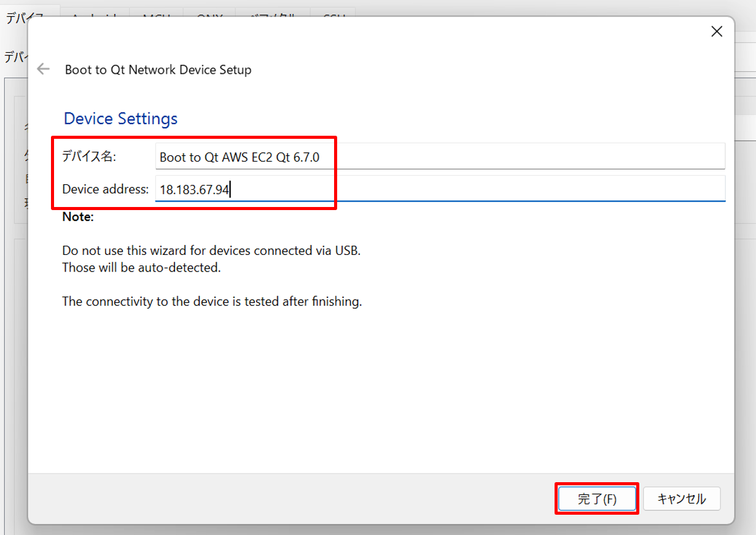
Task: Click the デバイス名 label
Action: click(x=89, y=157)
